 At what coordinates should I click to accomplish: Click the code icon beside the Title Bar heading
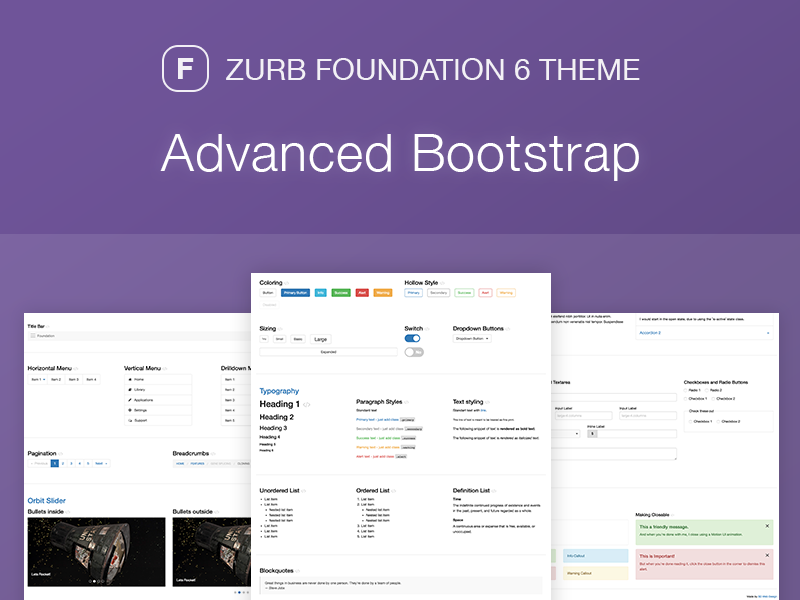point(48,327)
